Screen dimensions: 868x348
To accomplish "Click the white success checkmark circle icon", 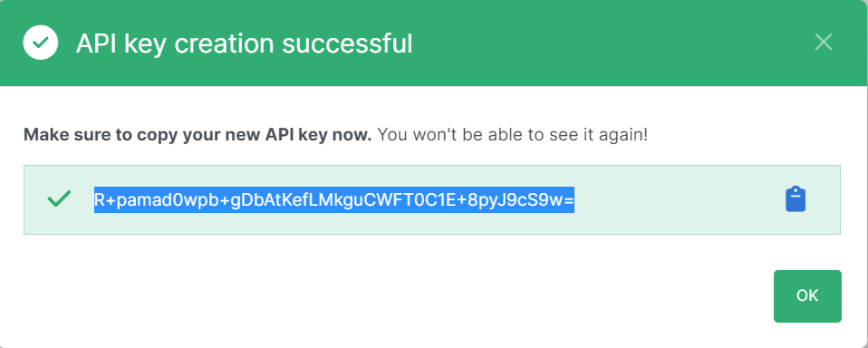I will (x=41, y=42).
